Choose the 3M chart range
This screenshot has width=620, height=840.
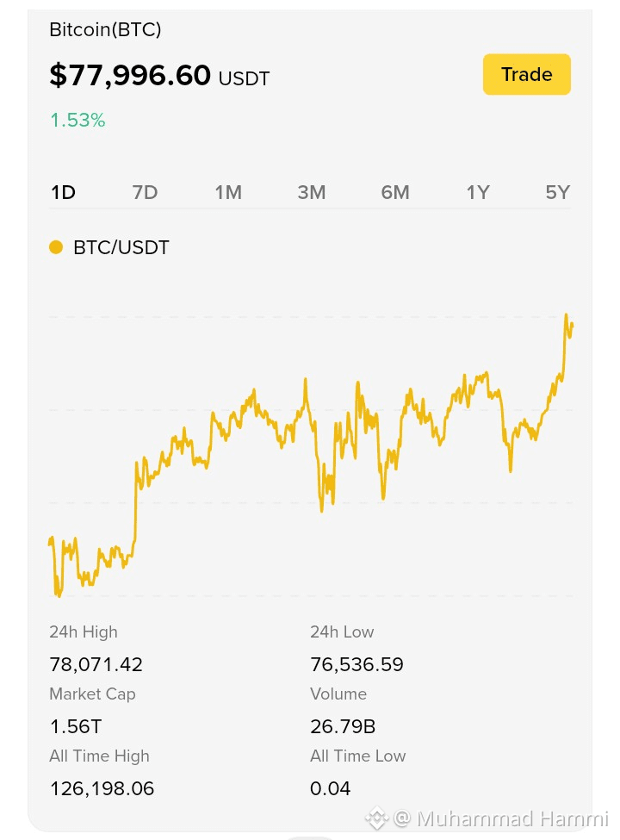(x=312, y=192)
